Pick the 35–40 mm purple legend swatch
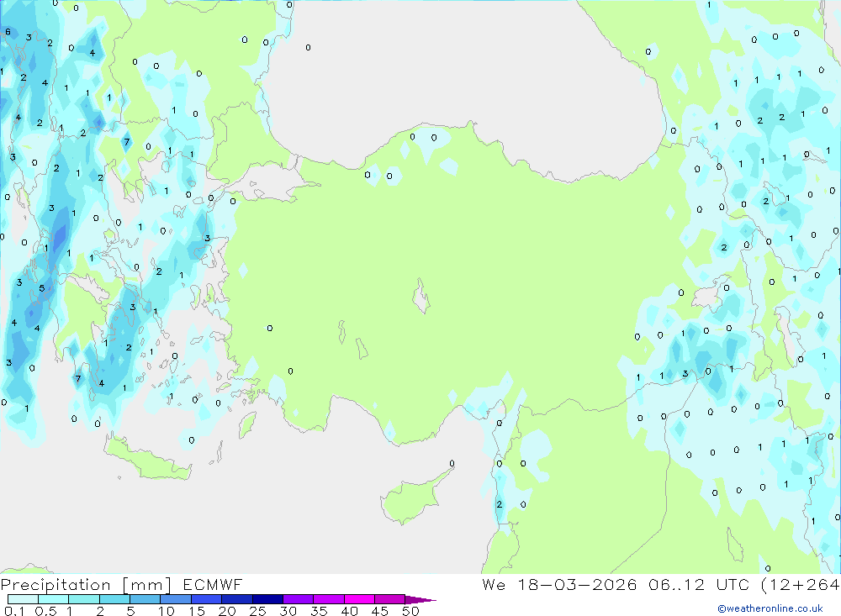This screenshot has height=616, width=841. (328, 599)
